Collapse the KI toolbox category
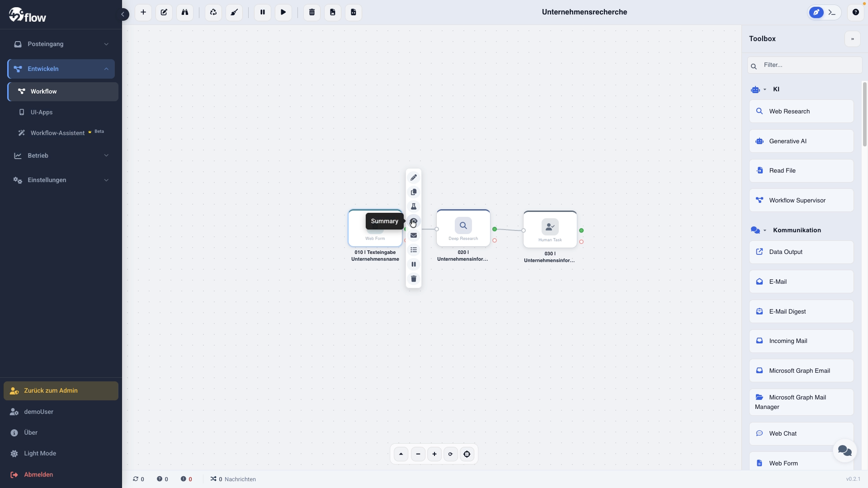Image resolution: width=868 pixels, height=488 pixels. pyautogui.click(x=765, y=89)
